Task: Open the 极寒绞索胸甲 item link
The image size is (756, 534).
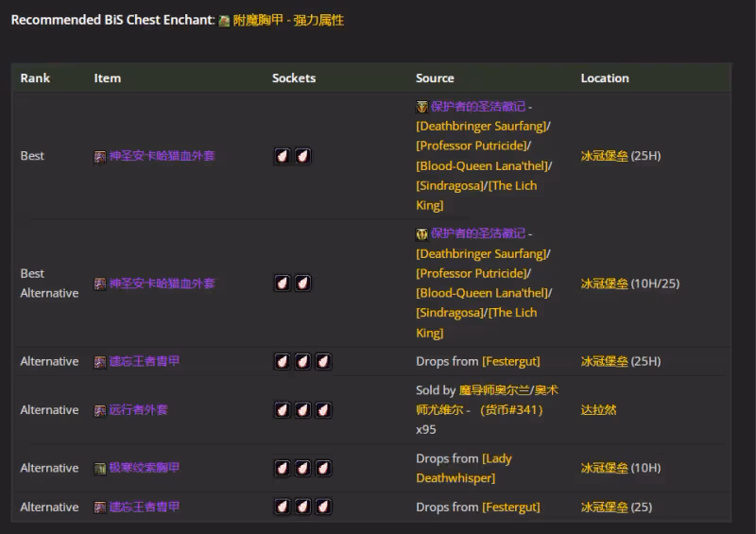Action: pyautogui.click(x=145, y=468)
